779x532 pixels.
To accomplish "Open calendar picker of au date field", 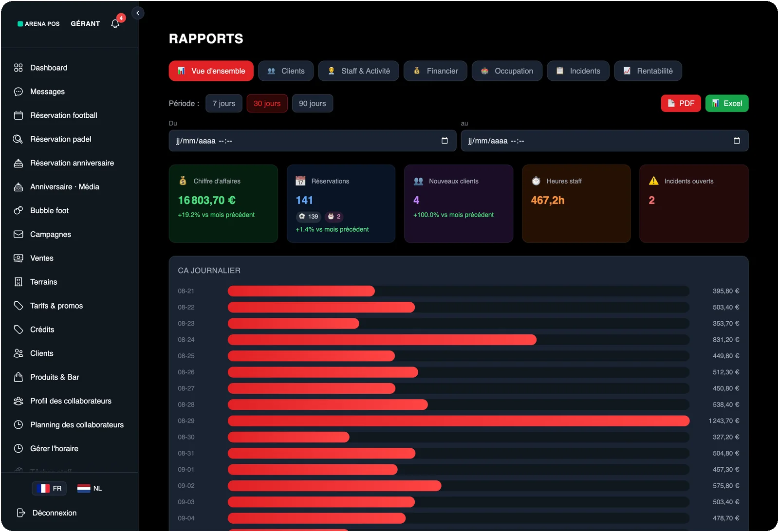I will coord(737,141).
